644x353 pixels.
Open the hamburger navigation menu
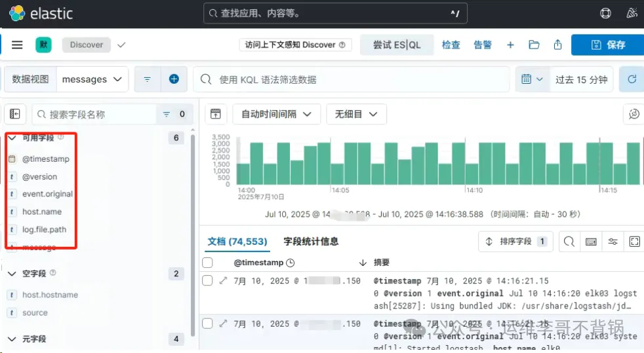point(18,45)
